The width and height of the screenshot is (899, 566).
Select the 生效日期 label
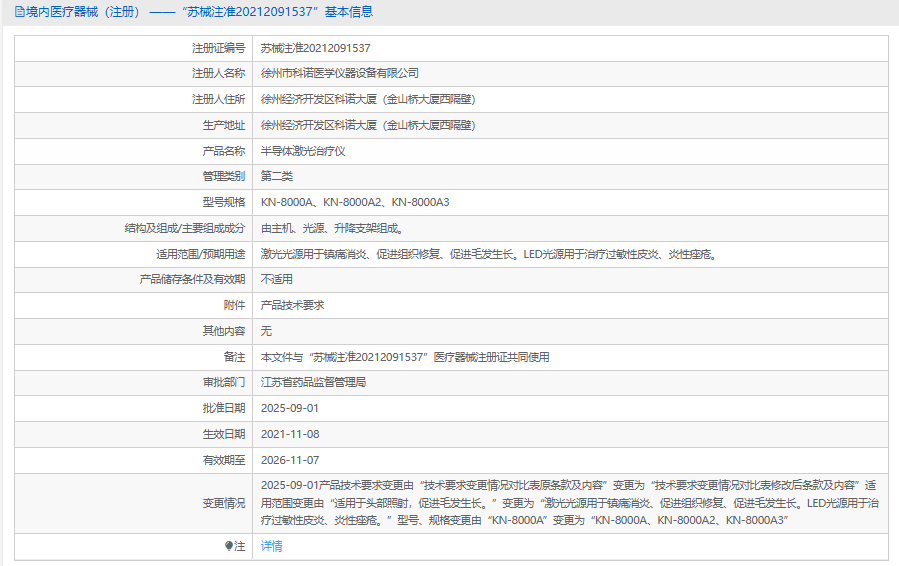point(224,434)
